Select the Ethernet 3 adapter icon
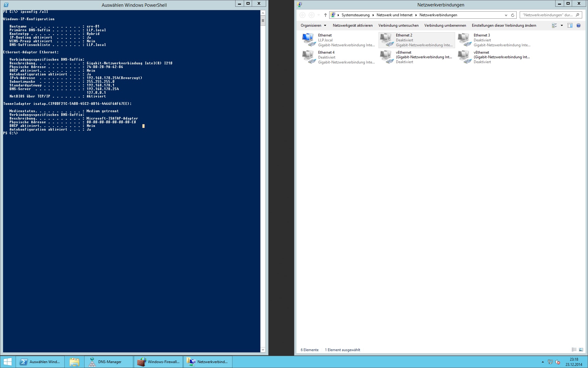The height and width of the screenshot is (368, 588). [x=464, y=40]
